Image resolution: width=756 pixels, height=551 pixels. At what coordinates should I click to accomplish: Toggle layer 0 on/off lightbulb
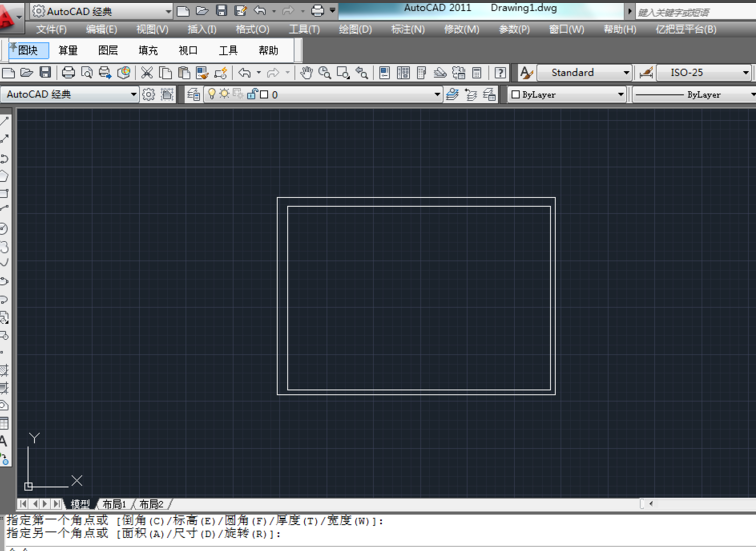point(212,94)
